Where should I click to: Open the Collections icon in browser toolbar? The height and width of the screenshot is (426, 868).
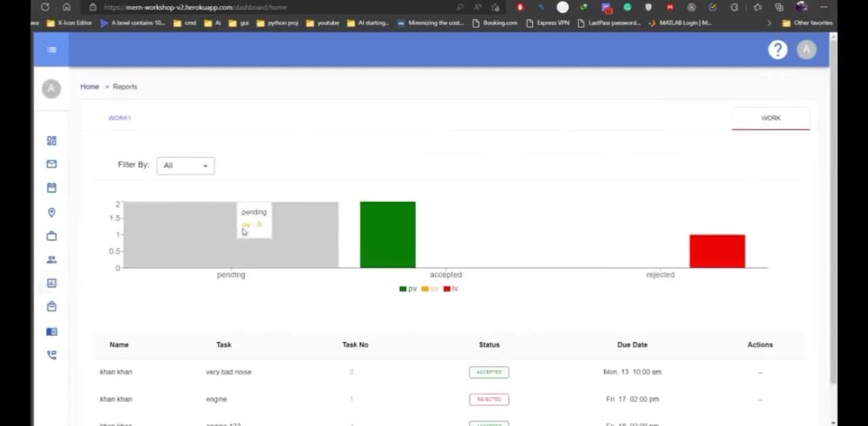pyautogui.click(x=779, y=7)
